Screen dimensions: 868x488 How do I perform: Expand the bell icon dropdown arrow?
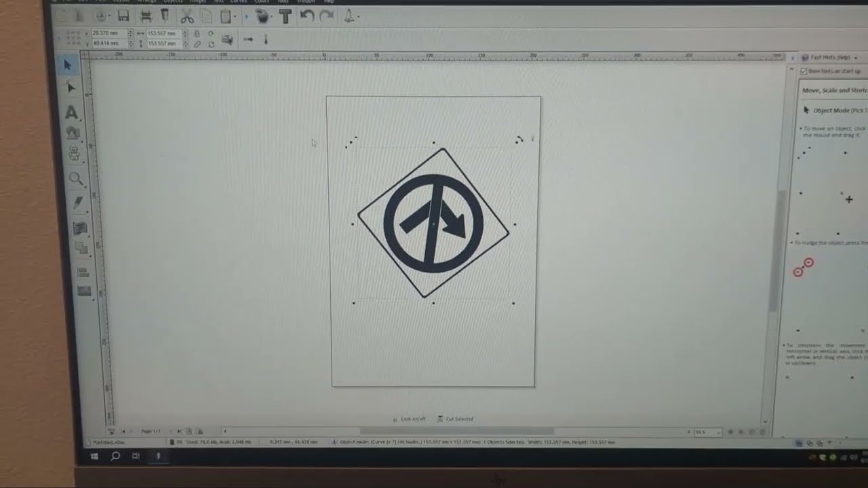[x=359, y=16]
